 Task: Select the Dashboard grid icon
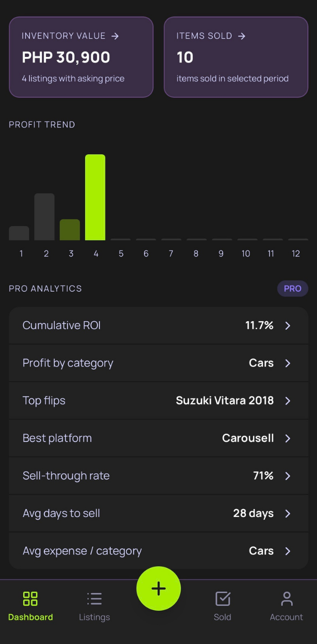pyautogui.click(x=30, y=599)
